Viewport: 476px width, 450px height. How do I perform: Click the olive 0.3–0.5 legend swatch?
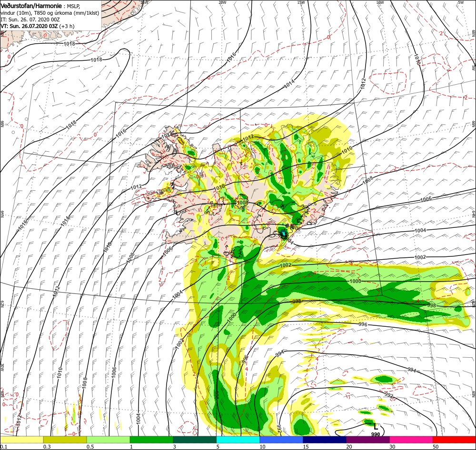click(65, 440)
